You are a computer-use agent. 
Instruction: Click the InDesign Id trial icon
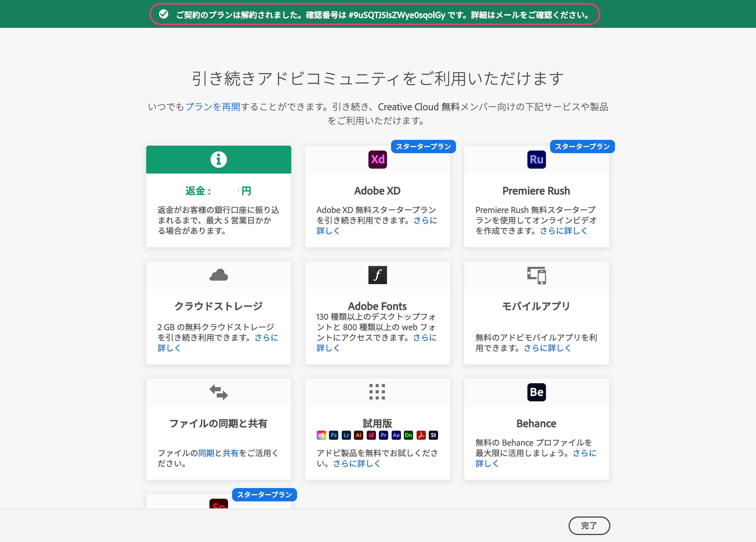pyautogui.click(x=371, y=435)
